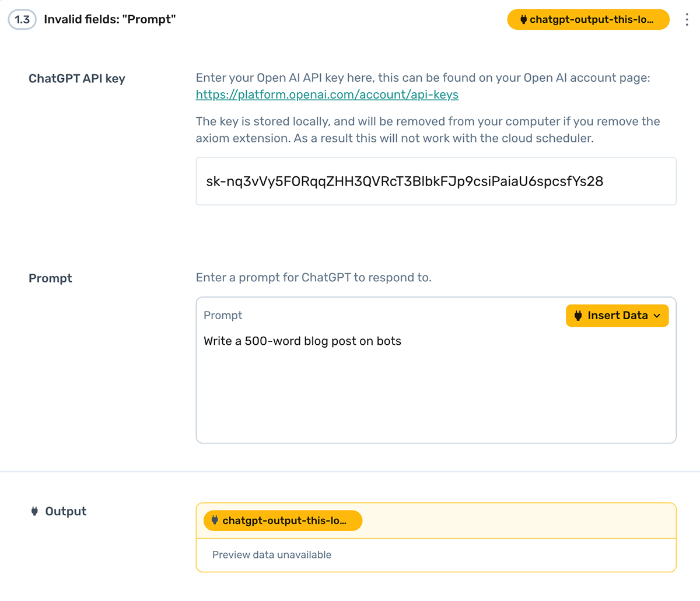This screenshot has width=700, height=601.
Task: Click the plug icon in the top-right output pill
Action: [523, 19]
